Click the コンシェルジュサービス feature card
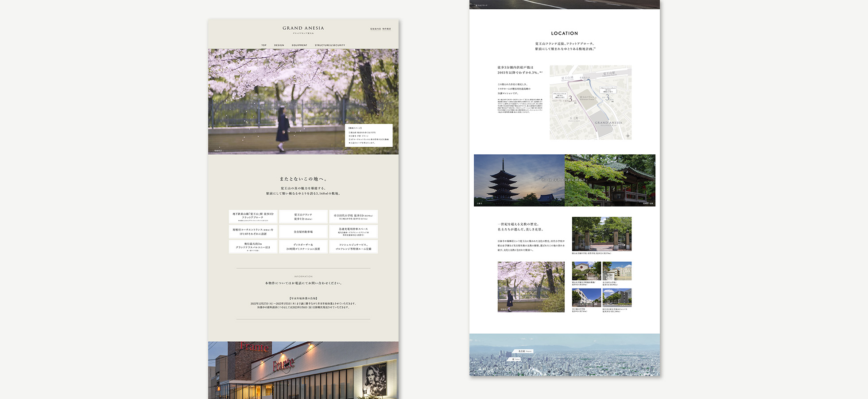 pos(353,246)
